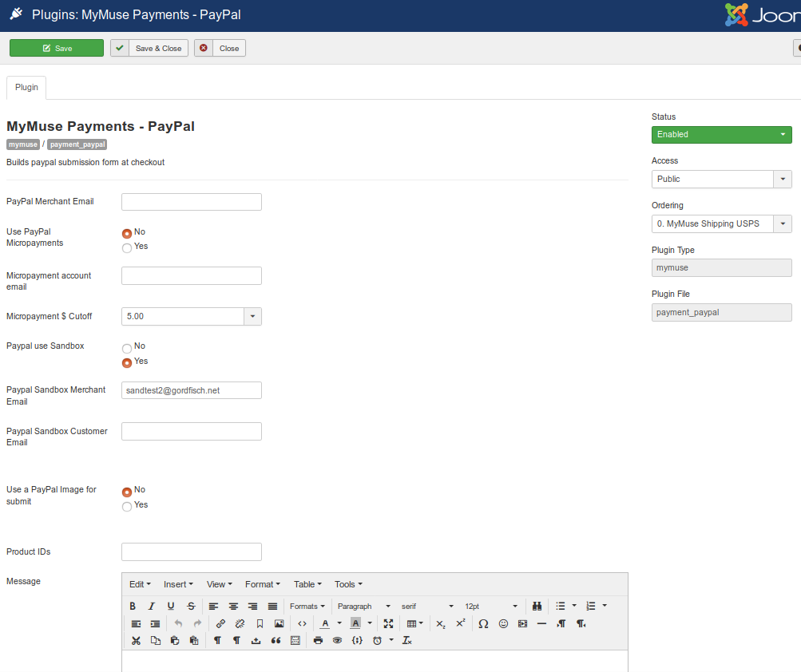801x672 pixels.
Task: Select Yes for Use PayPal Micropayments
Action: [x=126, y=247]
